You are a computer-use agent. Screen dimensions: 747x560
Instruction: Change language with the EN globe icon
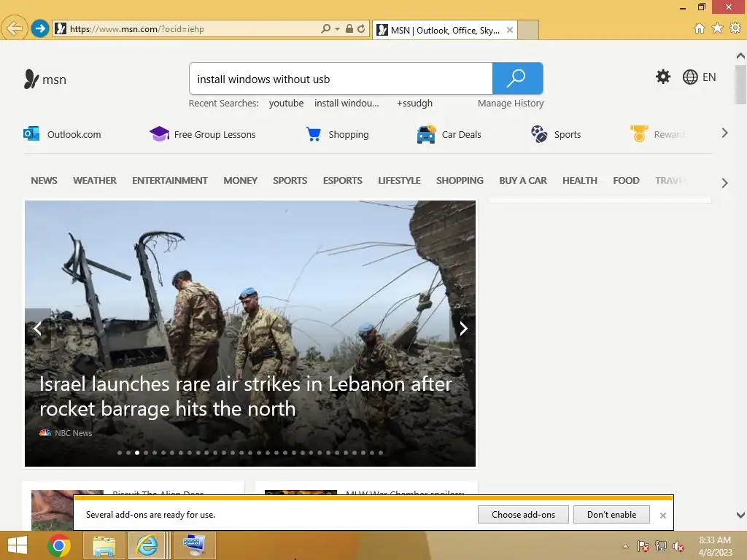pos(699,77)
